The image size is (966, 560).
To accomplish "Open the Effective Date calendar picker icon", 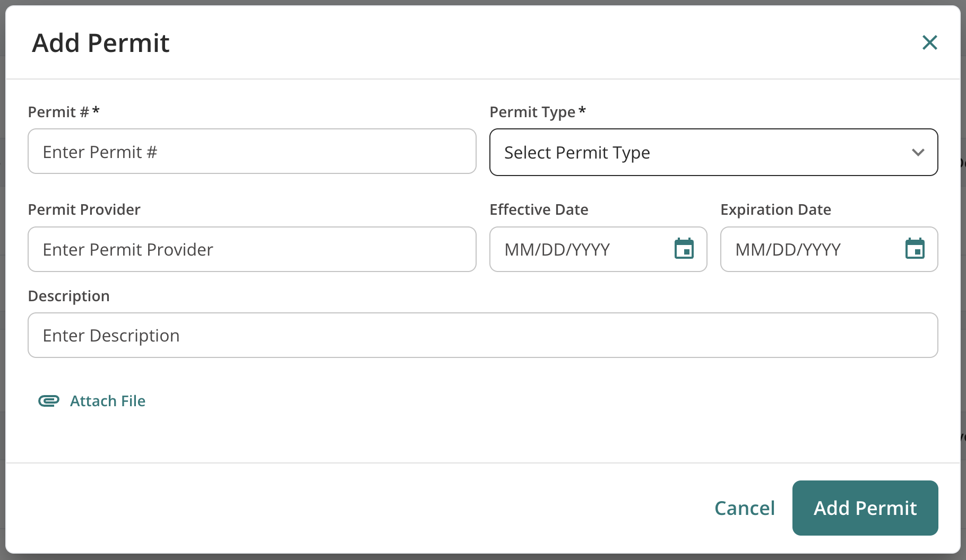I will click(684, 249).
